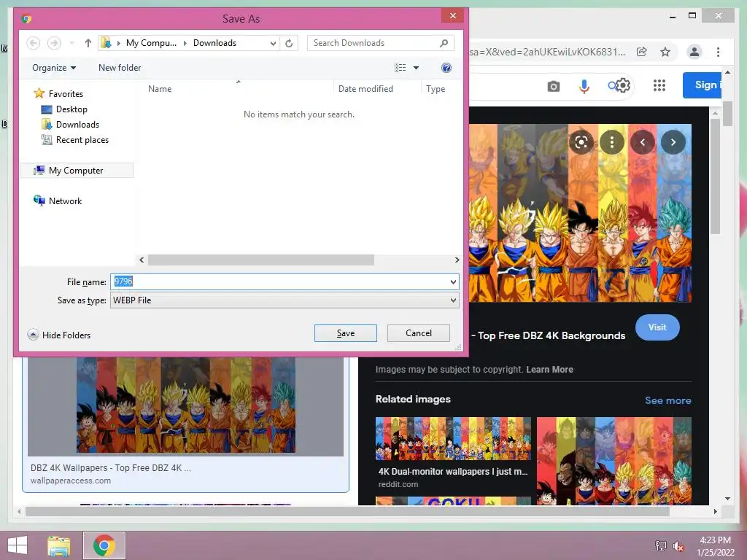The width and height of the screenshot is (747, 560).
Task: Collapse folders with Hide Folders
Action: [x=59, y=335]
